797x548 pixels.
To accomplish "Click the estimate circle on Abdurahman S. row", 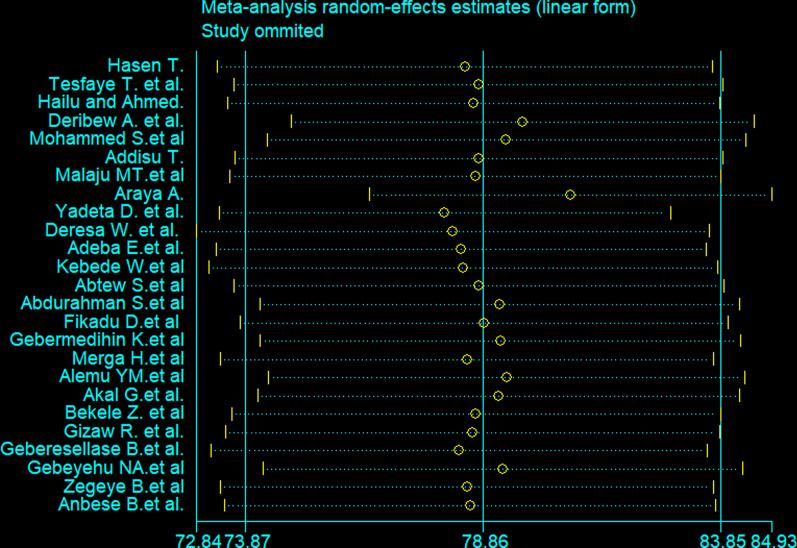I will pos(500,304).
